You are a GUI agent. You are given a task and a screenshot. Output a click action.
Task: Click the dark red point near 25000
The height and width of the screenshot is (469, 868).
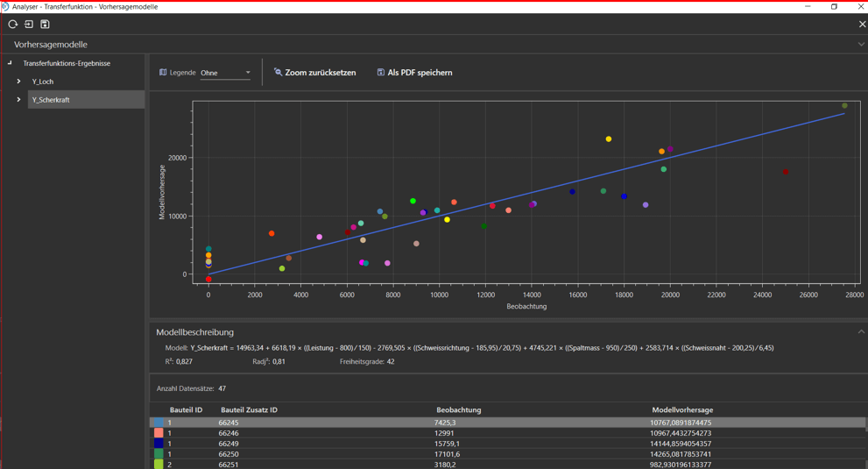786,172
